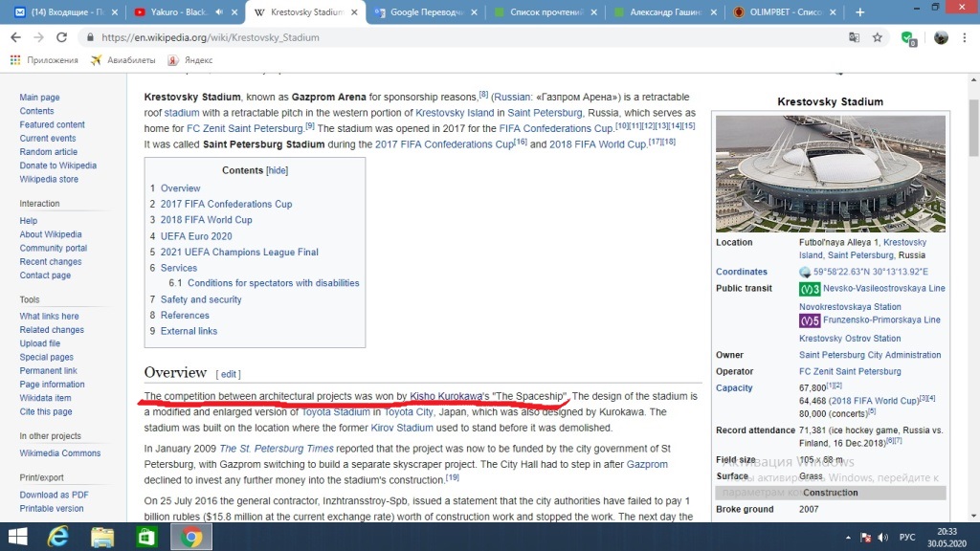Close the Krestovsky Stadium tab
This screenshot has height=551, width=980.
(x=354, y=11)
